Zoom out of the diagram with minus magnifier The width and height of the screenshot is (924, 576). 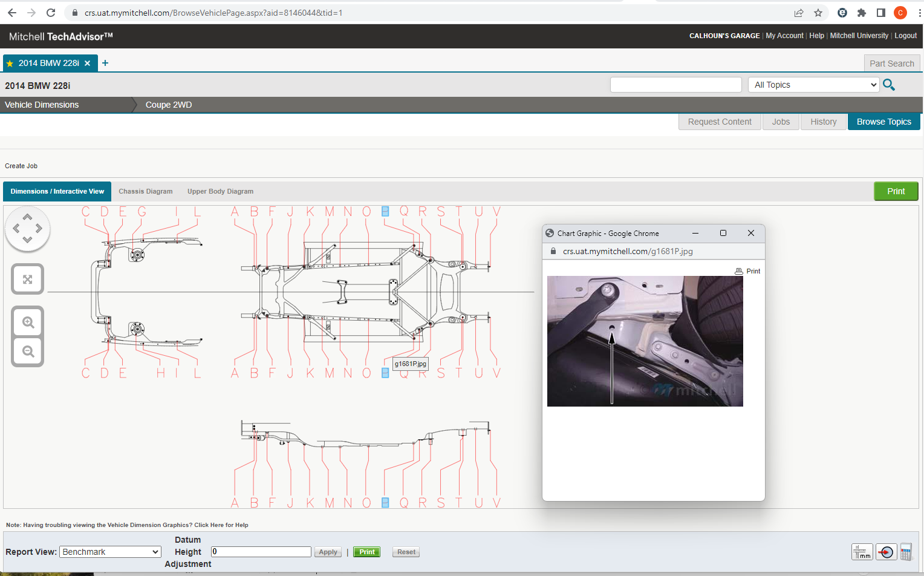click(28, 351)
